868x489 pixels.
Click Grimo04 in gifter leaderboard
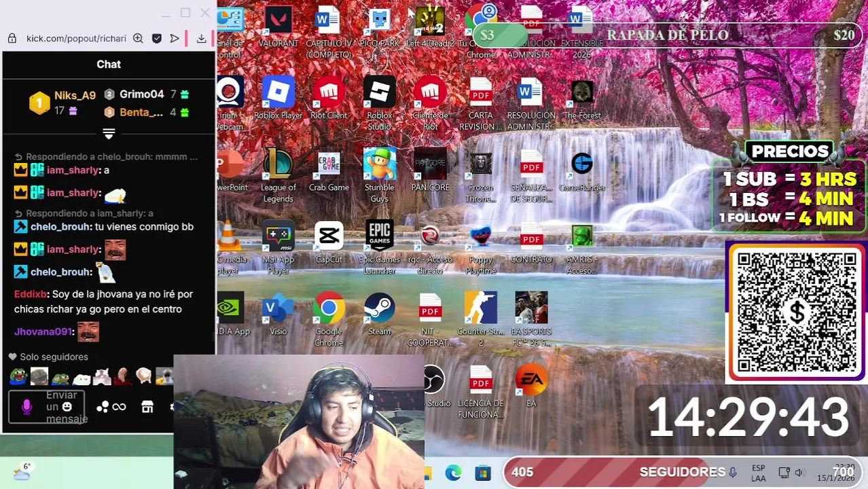(x=142, y=94)
